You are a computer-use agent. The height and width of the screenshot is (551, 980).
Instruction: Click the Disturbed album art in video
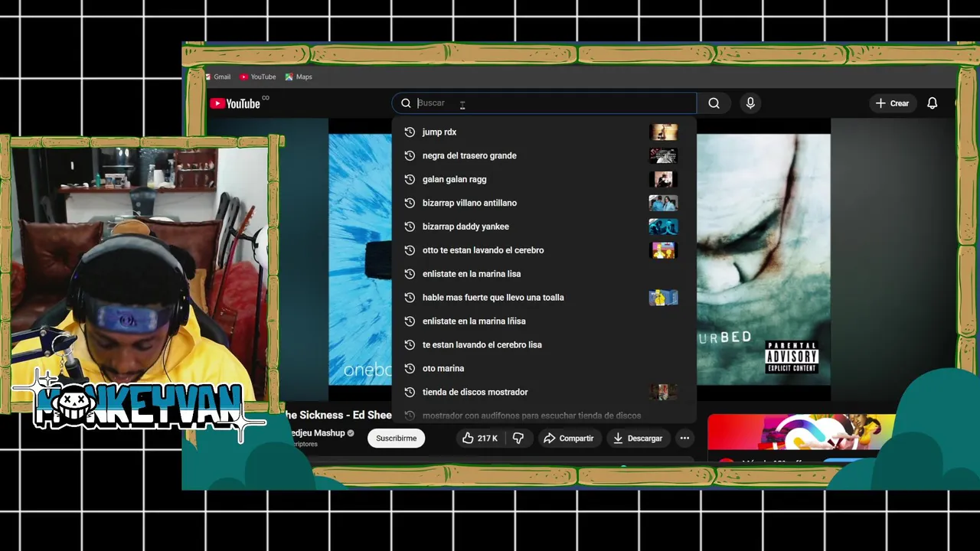[x=763, y=260]
